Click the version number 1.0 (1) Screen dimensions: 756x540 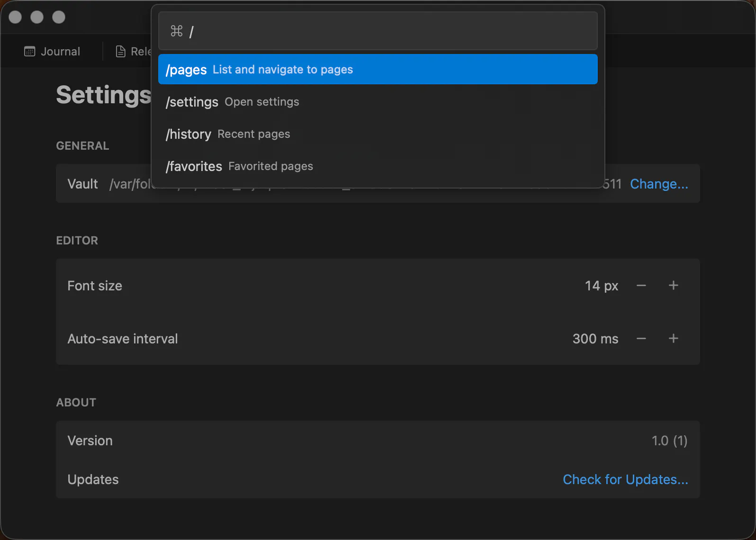pos(669,441)
